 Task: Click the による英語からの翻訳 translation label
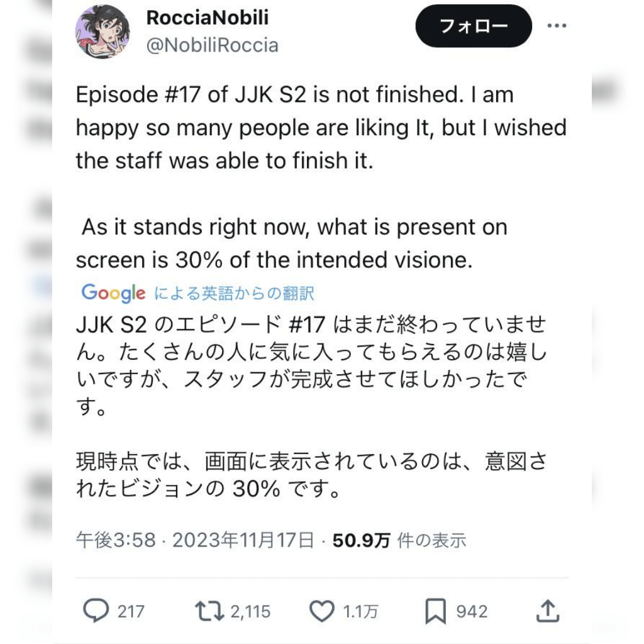coord(234,293)
